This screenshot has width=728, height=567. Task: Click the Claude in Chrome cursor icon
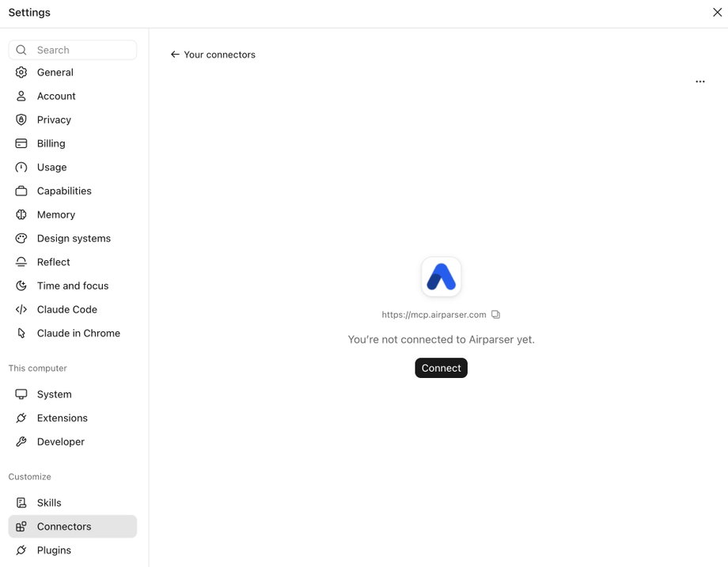(21, 333)
